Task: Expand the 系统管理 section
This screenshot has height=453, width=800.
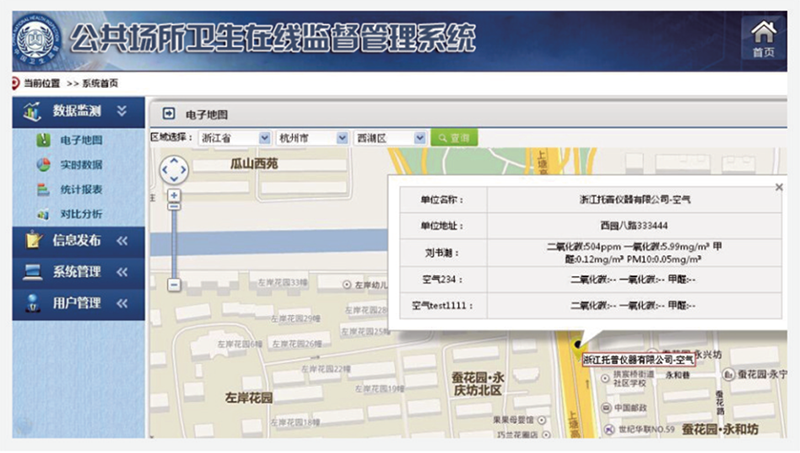Action: click(x=122, y=271)
